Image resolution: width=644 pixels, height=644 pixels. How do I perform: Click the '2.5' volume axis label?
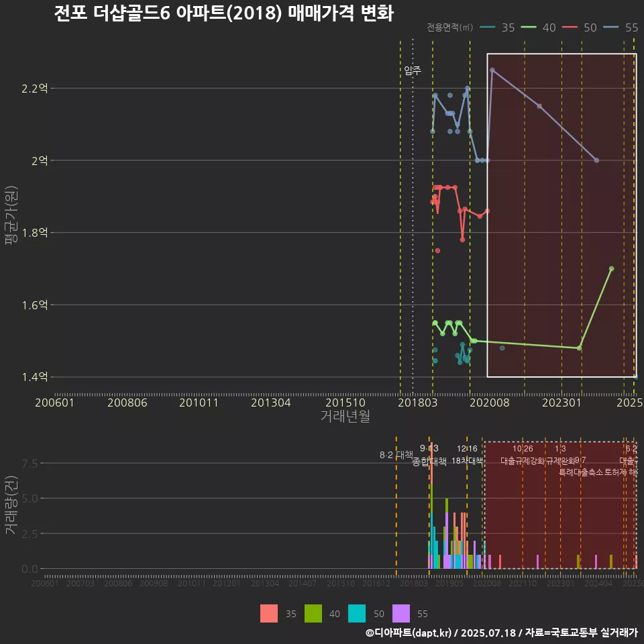click(30, 534)
